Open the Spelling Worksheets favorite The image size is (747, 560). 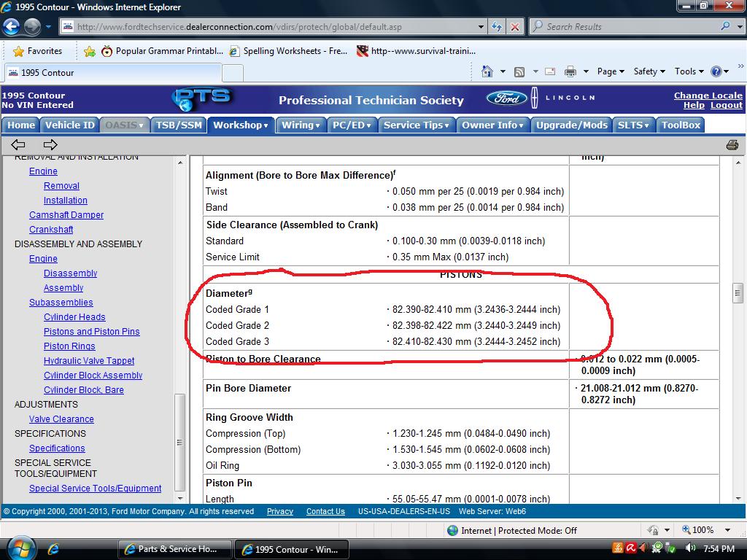coord(288,51)
